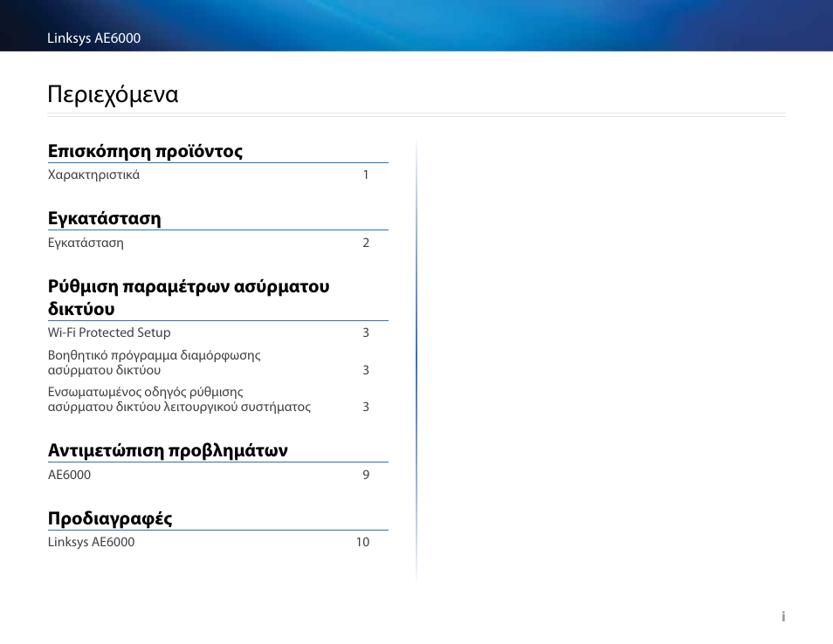Select the bold 'Επισκόπηση προϊόντος' section heading

[x=145, y=151]
